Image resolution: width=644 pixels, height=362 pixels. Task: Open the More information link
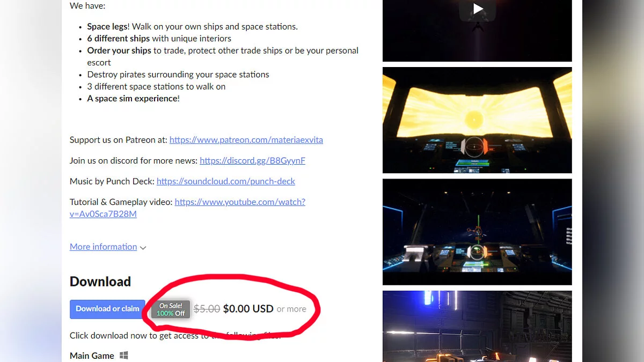click(103, 247)
